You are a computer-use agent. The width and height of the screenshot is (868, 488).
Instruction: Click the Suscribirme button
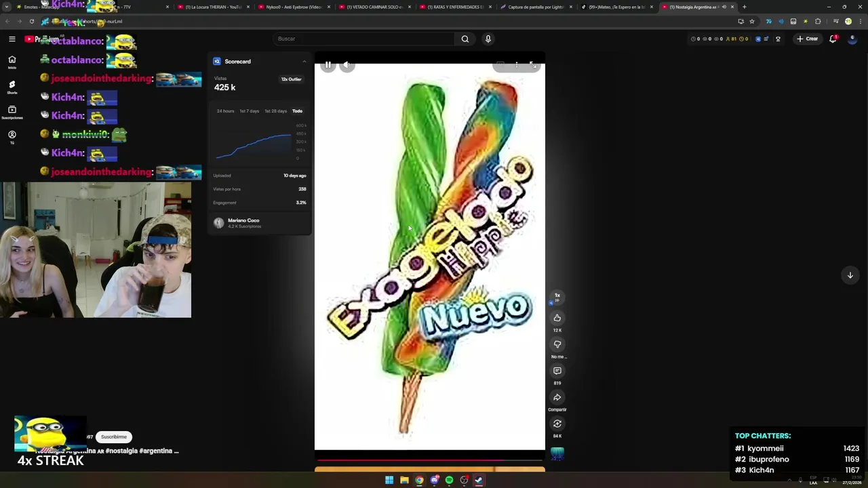pyautogui.click(x=114, y=437)
